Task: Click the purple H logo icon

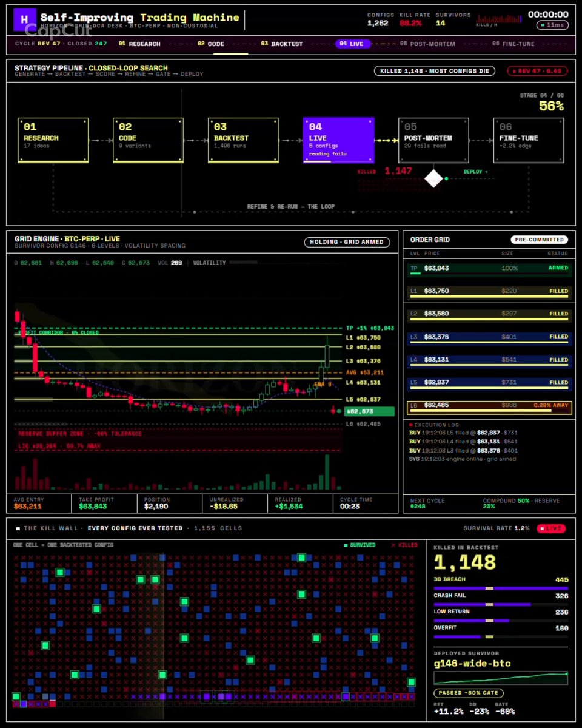Action: (x=24, y=19)
